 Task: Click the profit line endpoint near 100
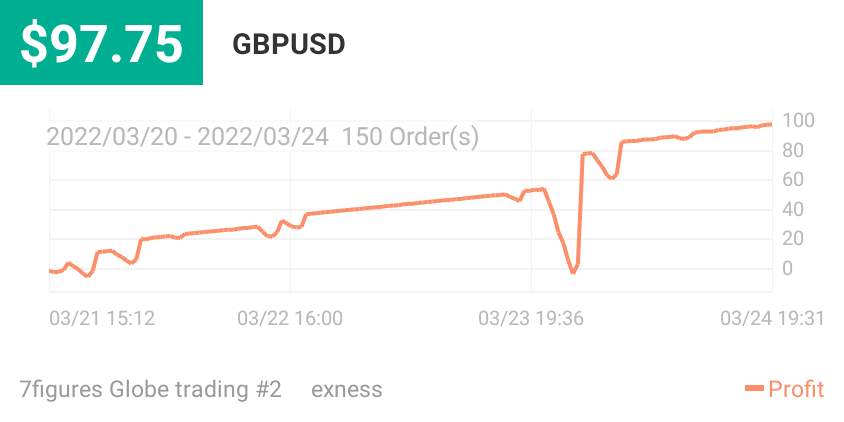770,124
